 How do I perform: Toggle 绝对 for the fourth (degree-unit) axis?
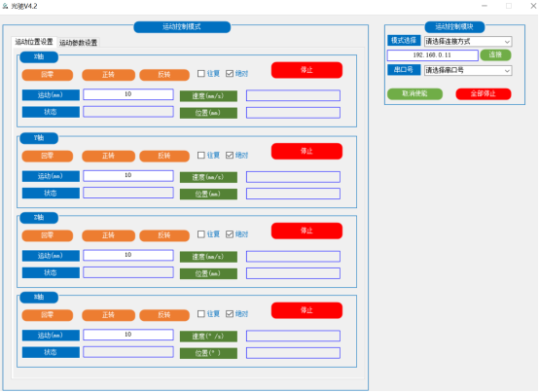point(230,313)
